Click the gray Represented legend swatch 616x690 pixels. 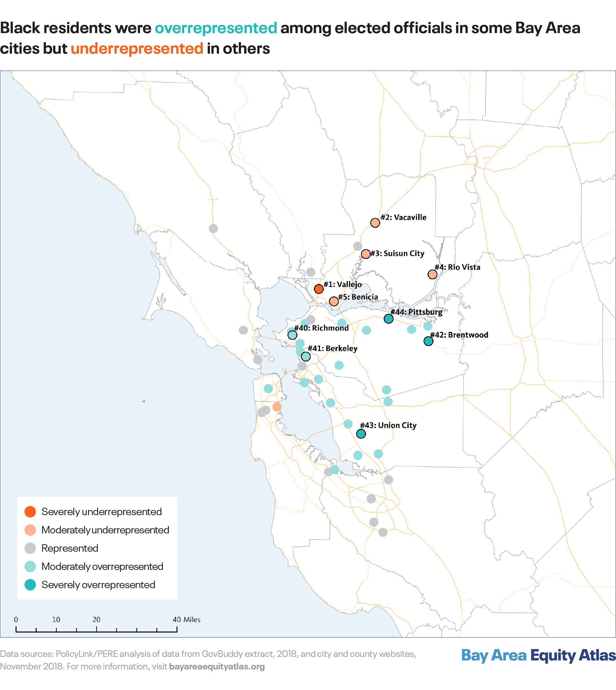tap(31, 548)
